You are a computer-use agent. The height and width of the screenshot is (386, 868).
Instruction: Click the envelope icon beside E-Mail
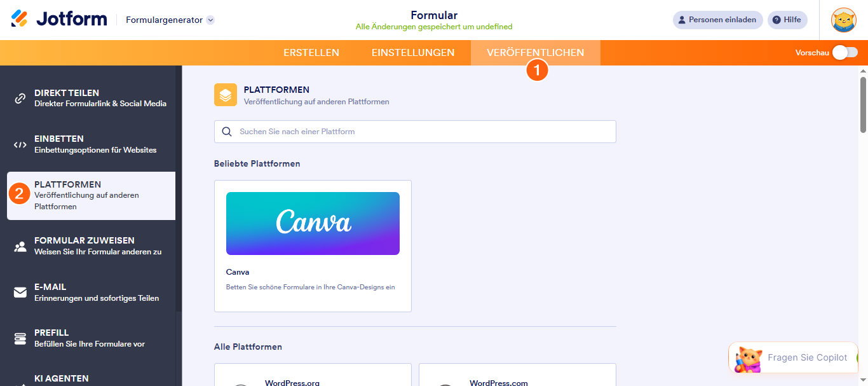20,293
